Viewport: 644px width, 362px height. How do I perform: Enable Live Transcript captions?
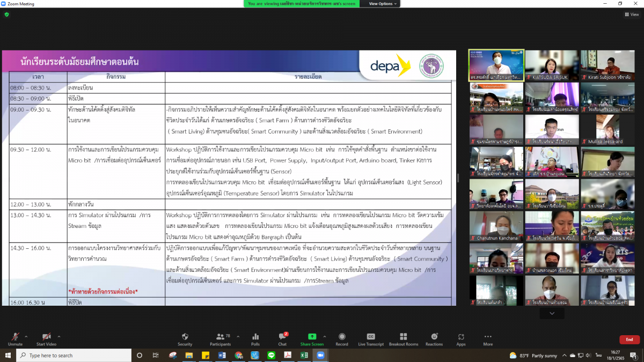(x=371, y=339)
